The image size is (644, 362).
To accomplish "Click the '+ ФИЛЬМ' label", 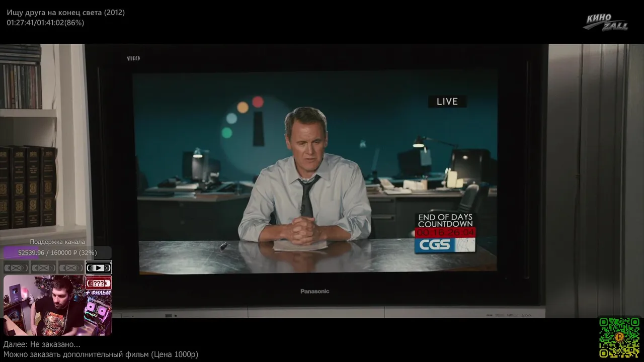I will [98, 293].
